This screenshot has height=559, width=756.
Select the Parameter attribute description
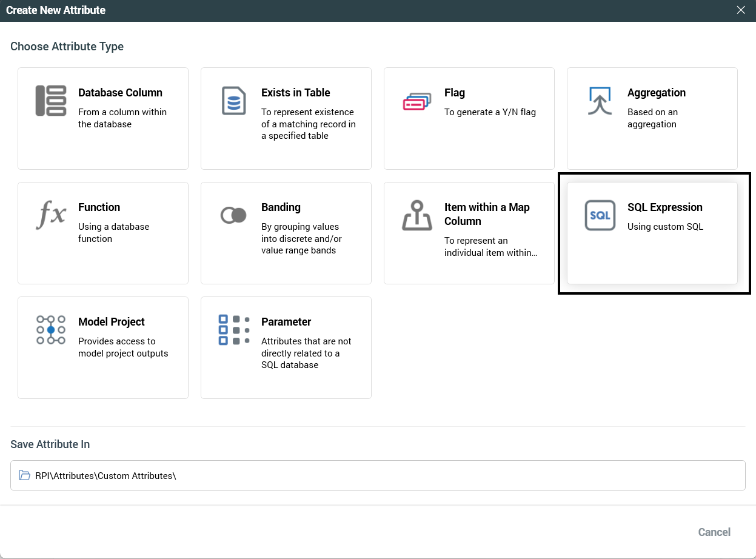pyautogui.click(x=306, y=353)
